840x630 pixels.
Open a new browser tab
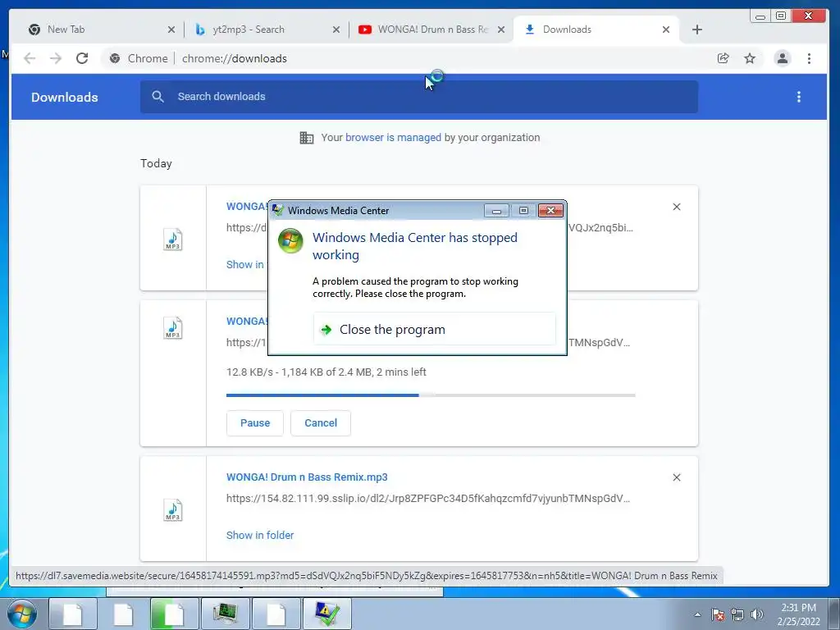coord(696,30)
